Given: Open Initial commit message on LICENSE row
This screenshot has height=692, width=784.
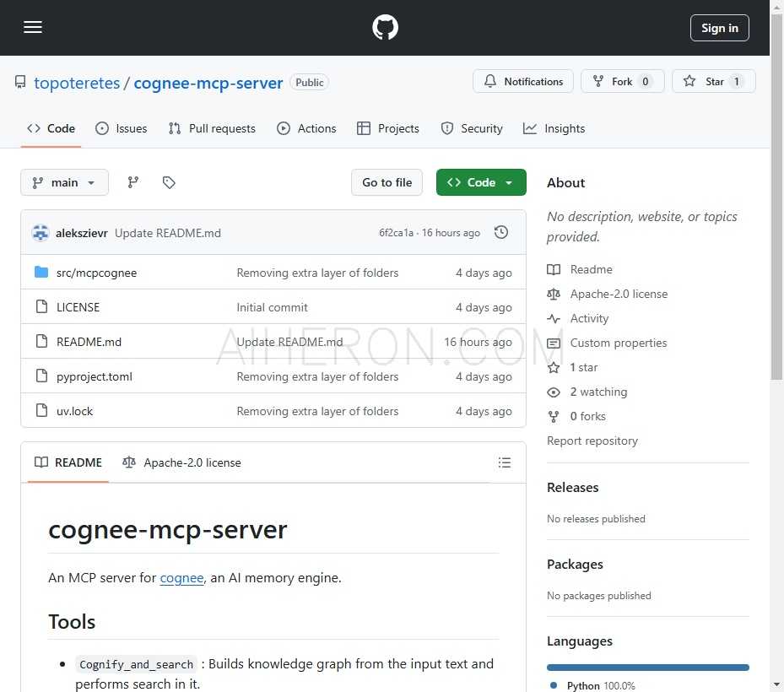Looking at the screenshot, I should coord(272,307).
